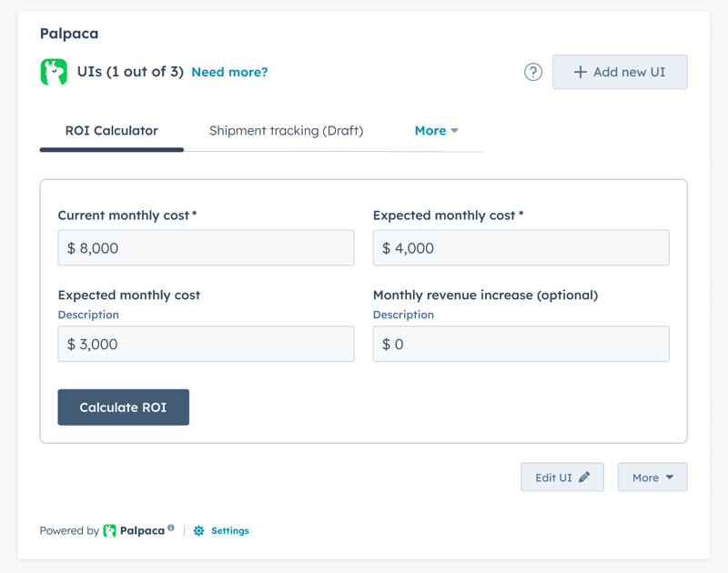Click the Monthly revenue increase input
Image resolution: width=728 pixels, height=573 pixels.
(521, 345)
